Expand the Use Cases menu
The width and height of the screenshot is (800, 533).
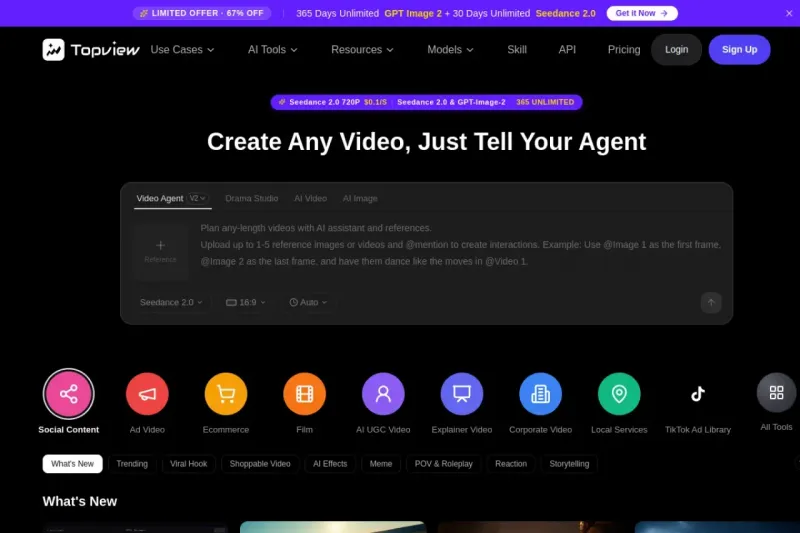pos(182,49)
